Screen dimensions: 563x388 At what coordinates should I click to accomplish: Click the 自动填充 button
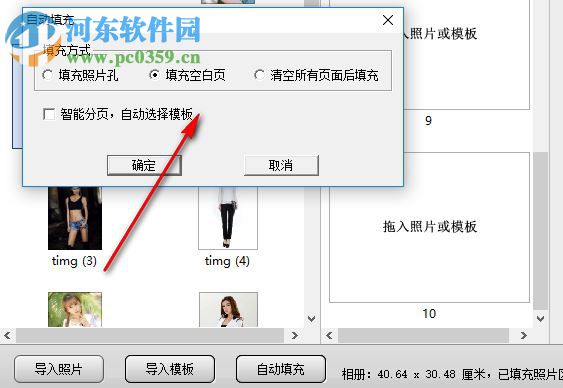(281, 369)
